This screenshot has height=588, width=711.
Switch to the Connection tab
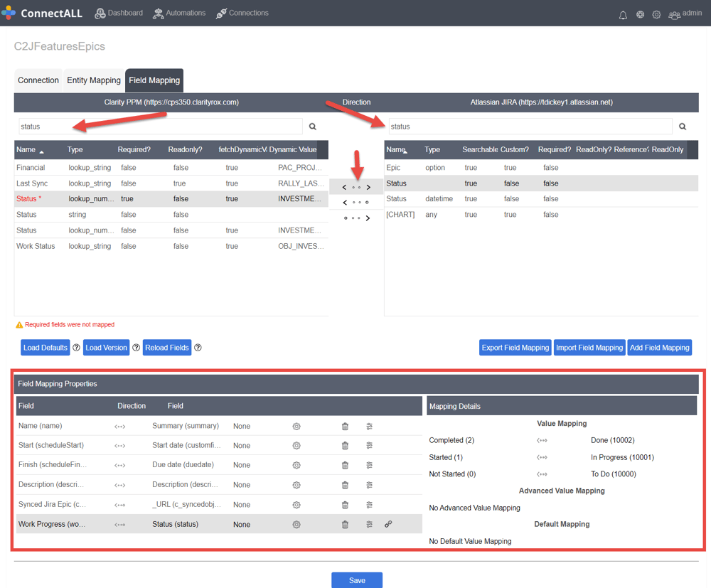coord(38,80)
